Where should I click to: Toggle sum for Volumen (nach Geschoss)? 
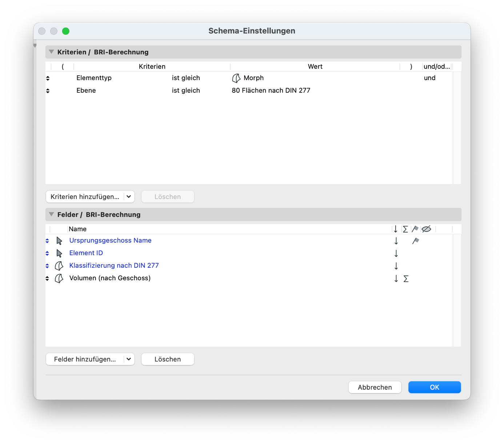[406, 279]
